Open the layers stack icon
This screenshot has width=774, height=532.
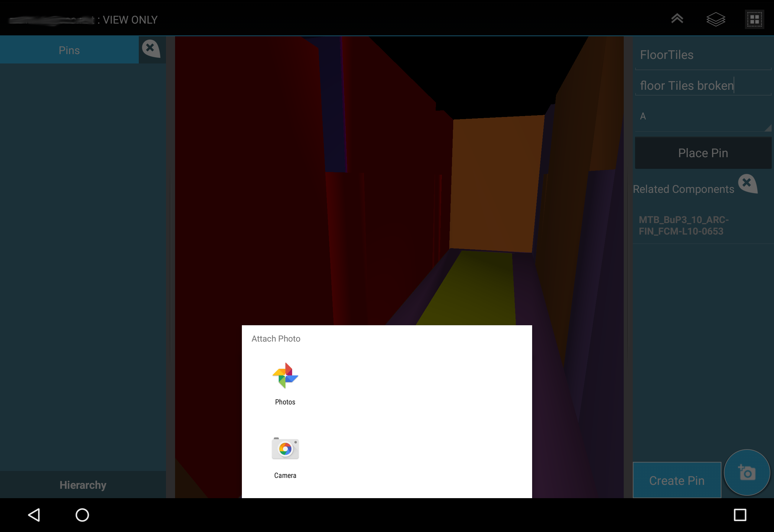pyautogui.click(x=715, y=19)
